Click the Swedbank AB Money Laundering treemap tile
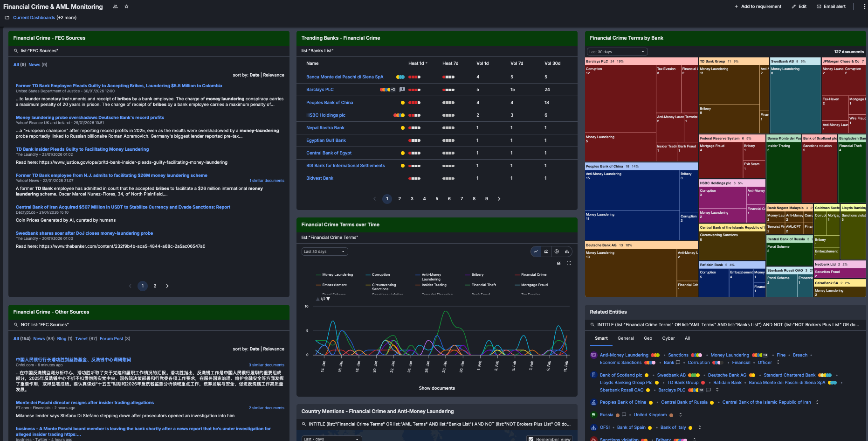Screen dimensions: 868x441 tap(795, 99)
